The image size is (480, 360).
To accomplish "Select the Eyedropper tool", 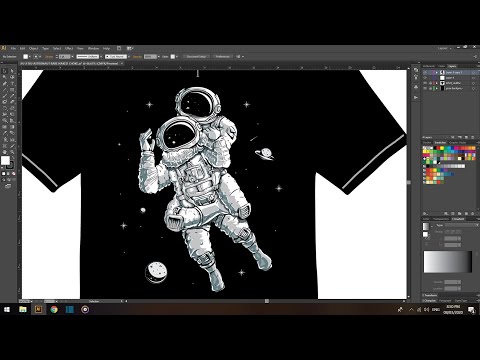I will (x=5, y=133).
